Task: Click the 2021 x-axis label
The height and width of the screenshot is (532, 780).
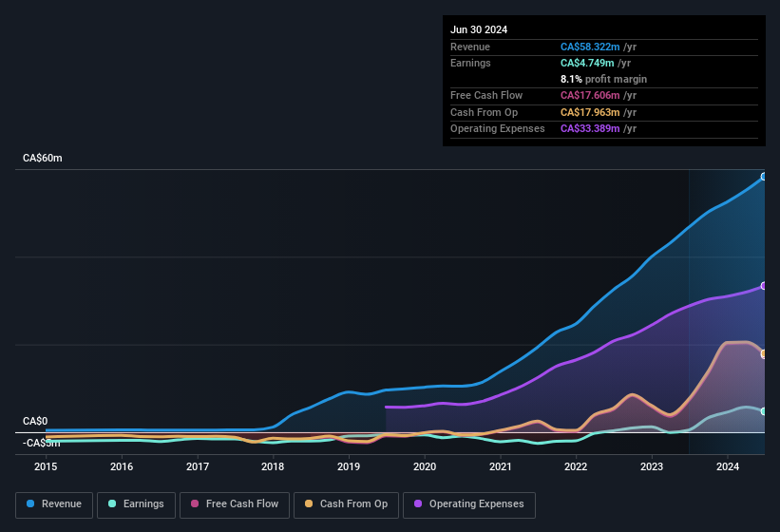Action: pos(501,466)
